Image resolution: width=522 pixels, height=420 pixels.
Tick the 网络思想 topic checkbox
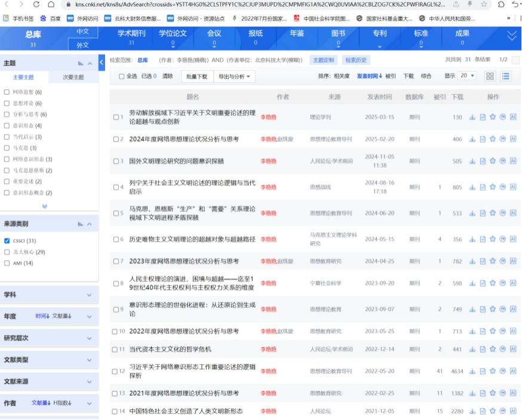point(7,92)
